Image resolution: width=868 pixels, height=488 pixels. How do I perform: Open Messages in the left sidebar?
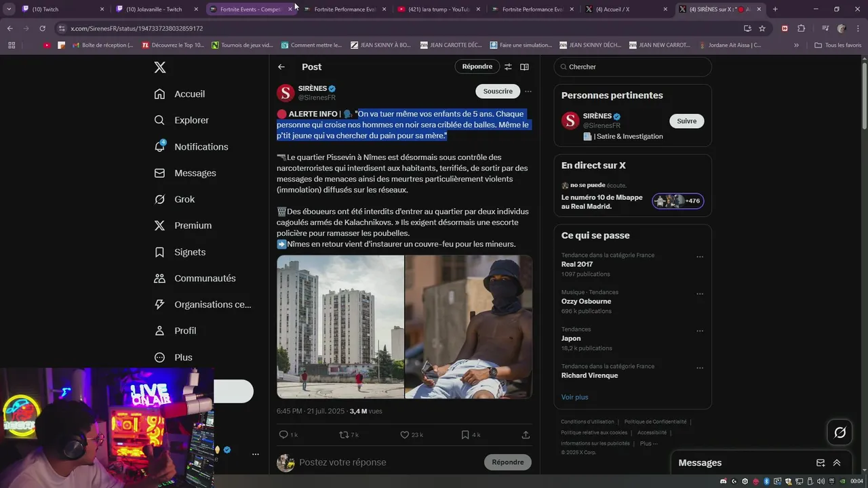[184, 173]
